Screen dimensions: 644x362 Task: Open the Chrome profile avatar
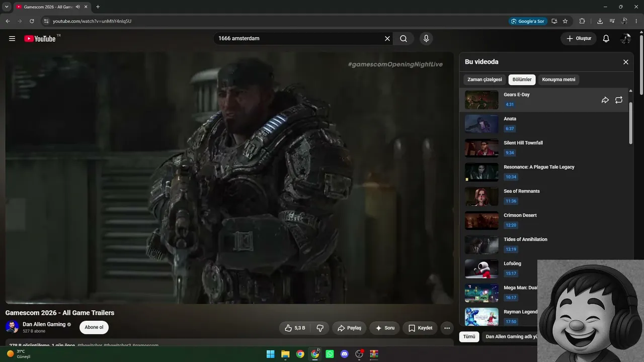pyautogui.click(x=624, y=21)
